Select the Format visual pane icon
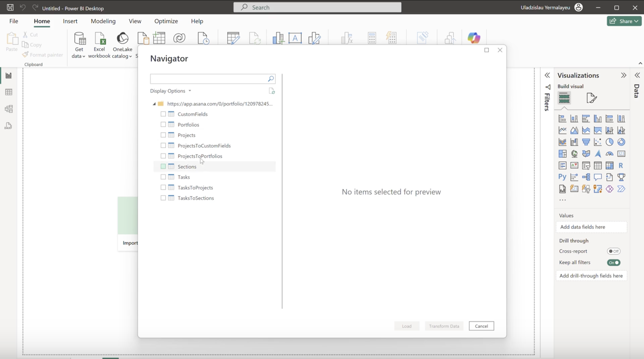 pyautogui.click(x=591, y=98)
